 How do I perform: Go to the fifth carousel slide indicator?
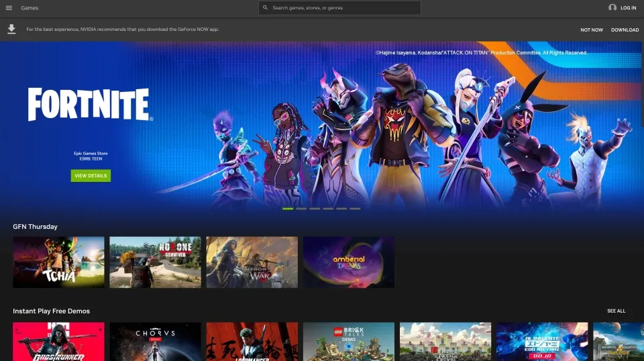pos(341,209)
